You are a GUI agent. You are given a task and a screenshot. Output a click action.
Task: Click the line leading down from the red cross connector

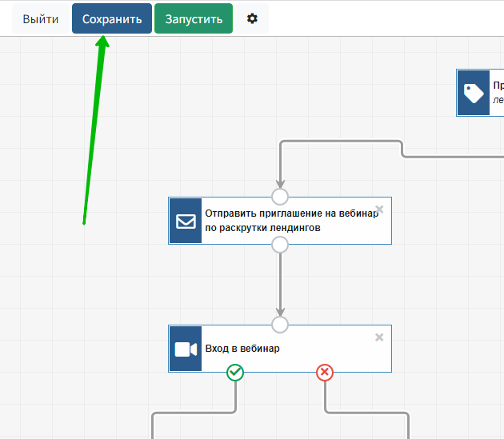click(x=326, y=400)
